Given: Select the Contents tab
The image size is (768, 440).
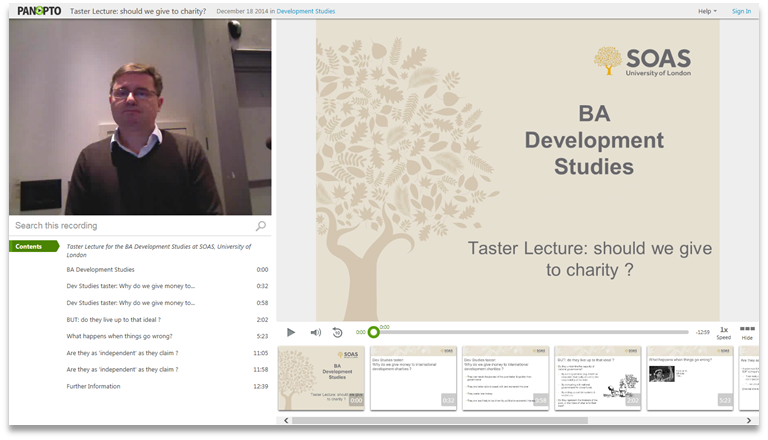Looking at the screenshot, I should click(x=33, y=246).
